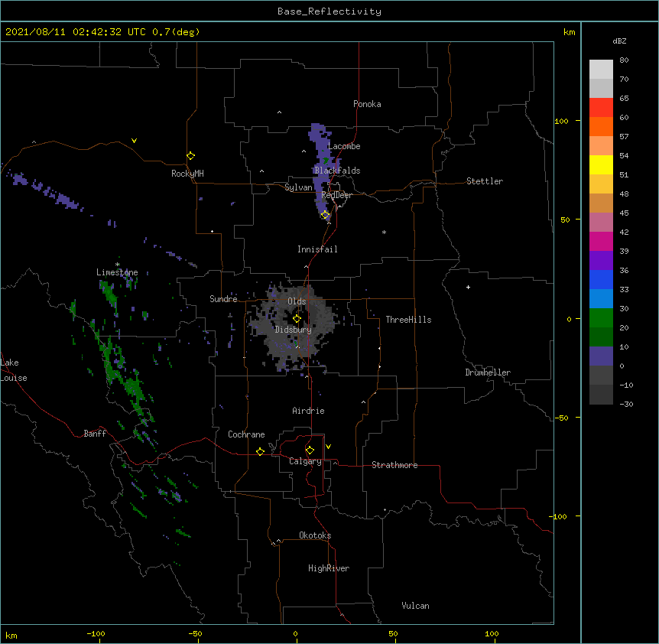Click the RedDeer city label
This screenshot has width=659, height=644.
[336, 196]
